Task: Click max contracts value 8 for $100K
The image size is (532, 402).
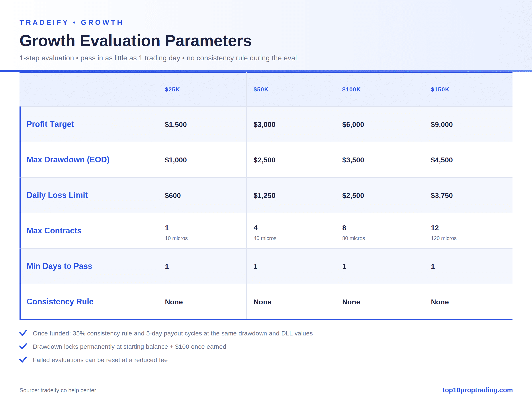Action: [x=344, y=228]
